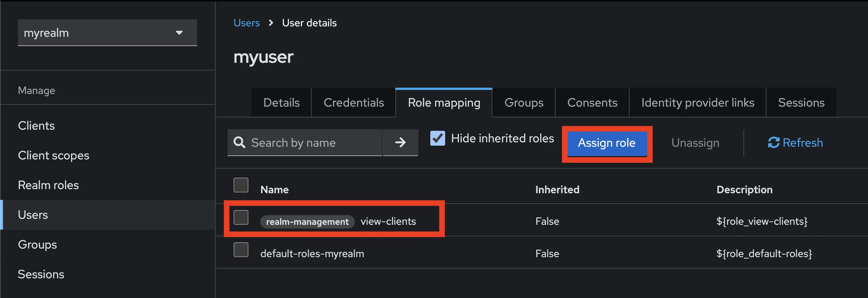Screen dimensions: 868x298
Task: Select the default-roles-myrealm row checkbox
Action: coord(241,250)
